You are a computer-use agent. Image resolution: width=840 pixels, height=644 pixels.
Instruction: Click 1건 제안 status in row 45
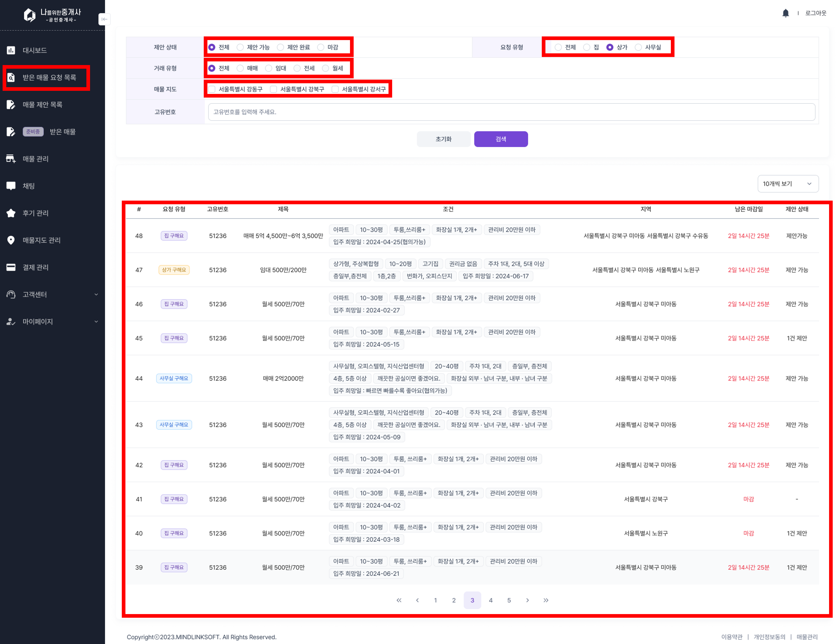tap(797, 338)
